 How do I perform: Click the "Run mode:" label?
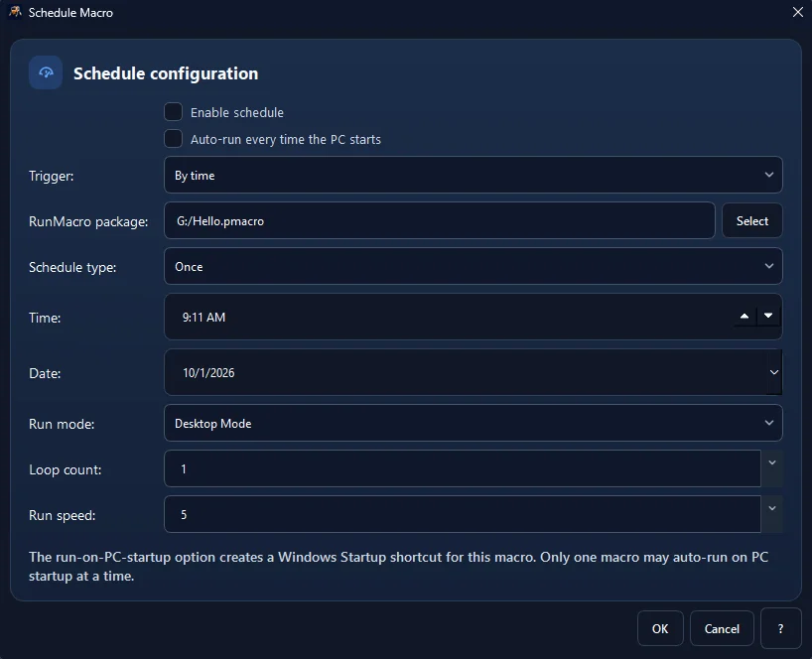click(x=62, y=424)
